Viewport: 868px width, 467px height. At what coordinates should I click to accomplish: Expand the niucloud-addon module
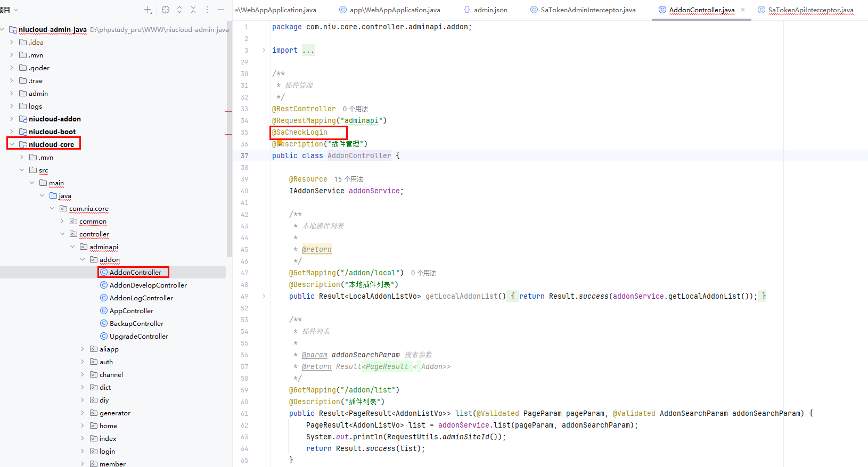click(12, 119)
